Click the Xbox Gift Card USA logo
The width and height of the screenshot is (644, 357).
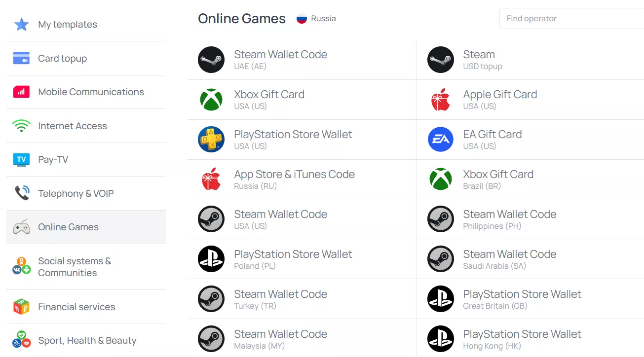(x=211, y=100)
